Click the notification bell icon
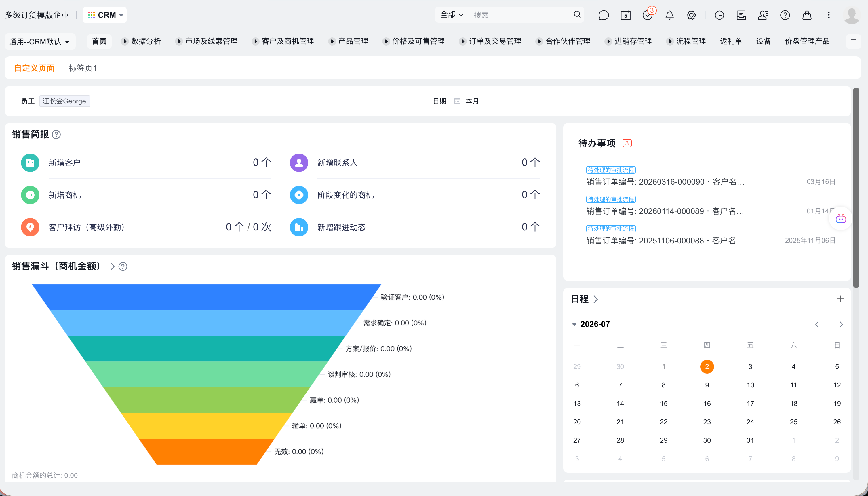Viewport: 868px width, 496px height. pyautogui.click(x=669, y=15)
